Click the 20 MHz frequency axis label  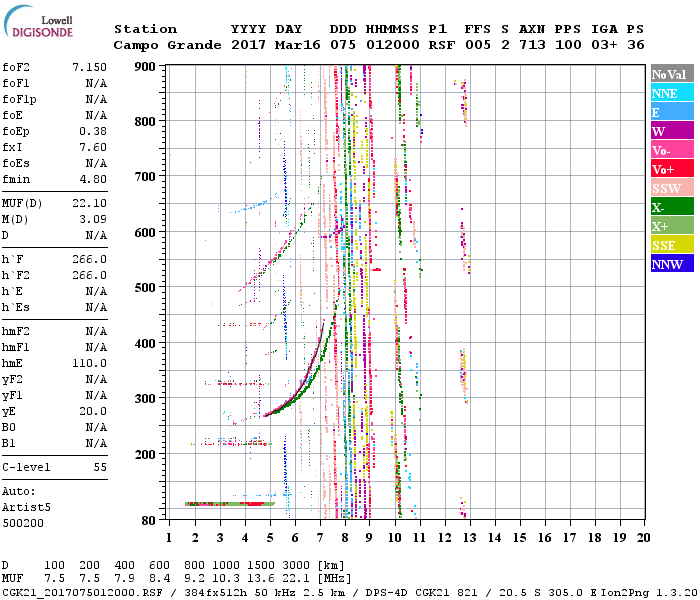pos(643,538)
